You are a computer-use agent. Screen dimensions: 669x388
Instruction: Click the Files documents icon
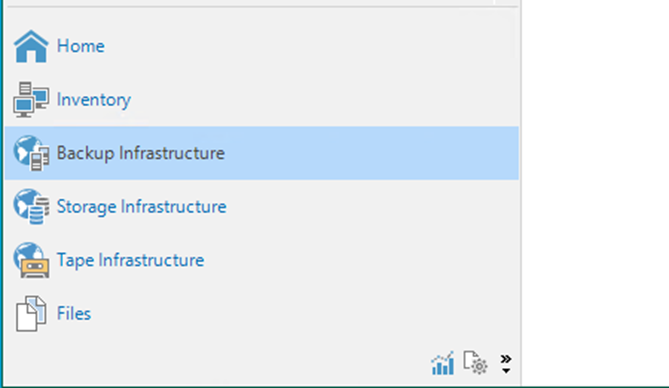click(x=31, y=314)
